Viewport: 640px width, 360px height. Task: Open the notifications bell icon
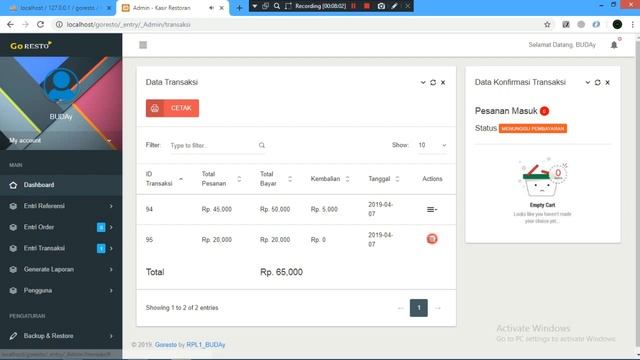point(614,45)
